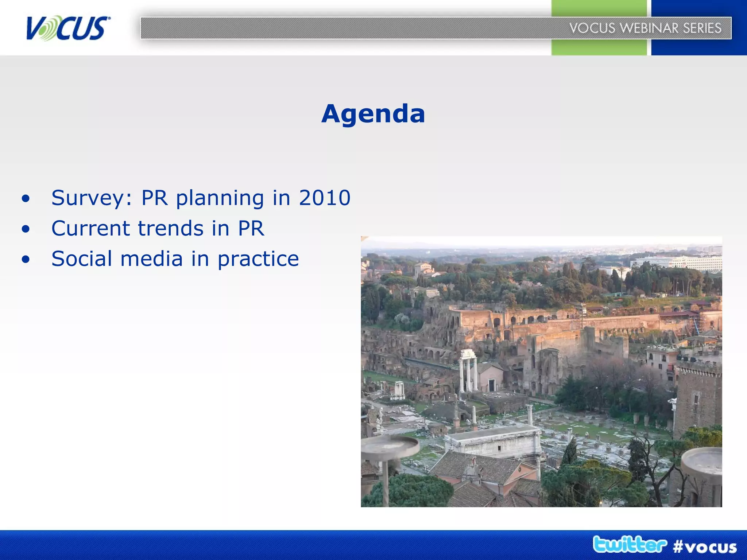
Task: Click the bullet dot beside Survey line
Action: (x=26, y=199)
